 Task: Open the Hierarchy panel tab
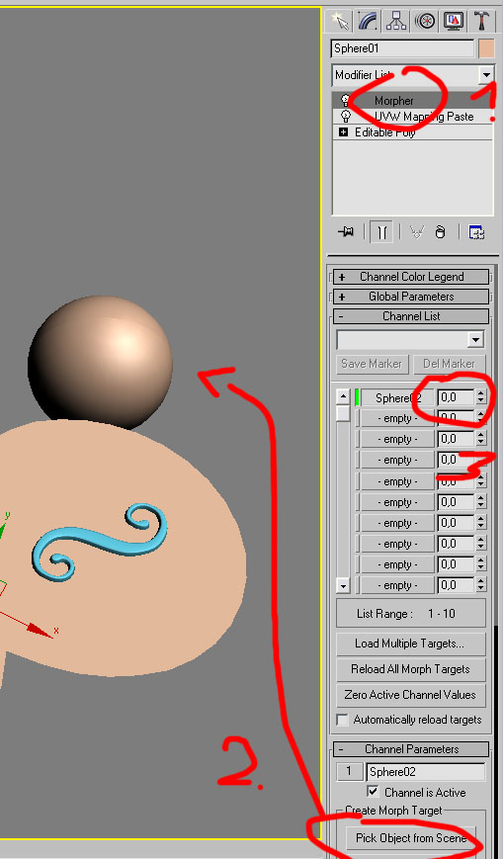[396, 22]
